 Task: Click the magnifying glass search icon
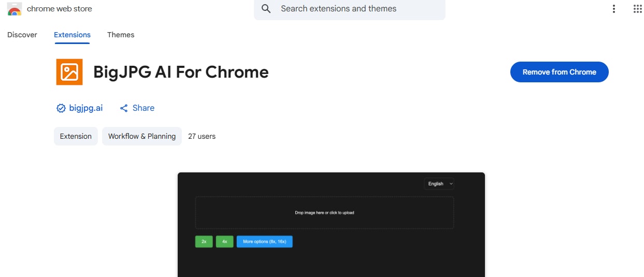point(266,9)
